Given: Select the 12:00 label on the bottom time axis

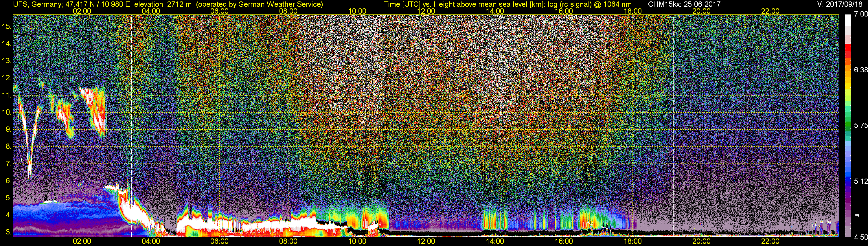Looking at the screenshot, I should pos(426,241).
